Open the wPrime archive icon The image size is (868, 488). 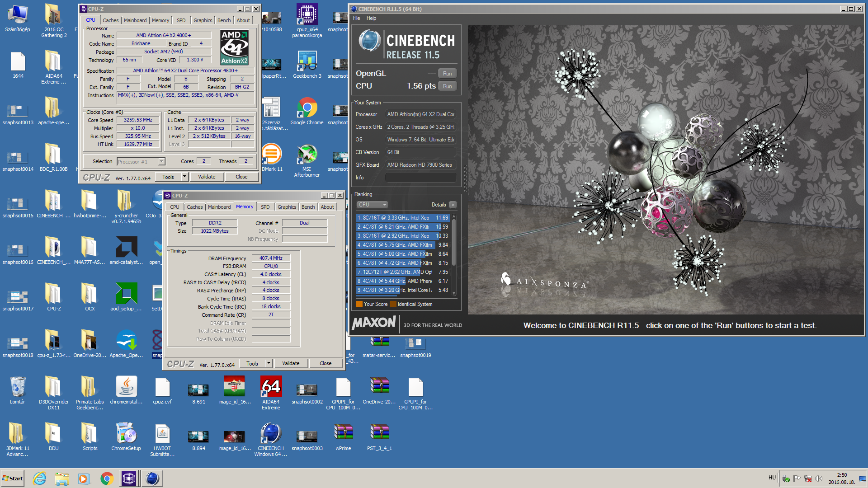click(x=343, y=437)
